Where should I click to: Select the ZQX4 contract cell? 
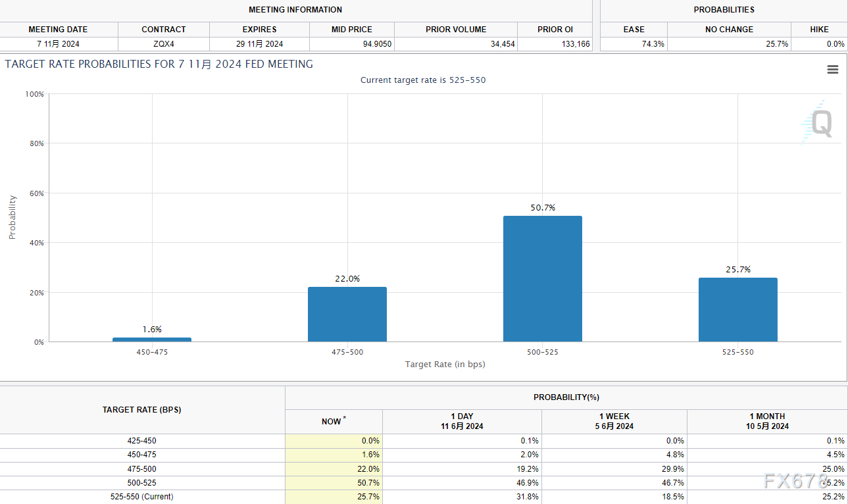pyautogui.click(x=163, y=44)
